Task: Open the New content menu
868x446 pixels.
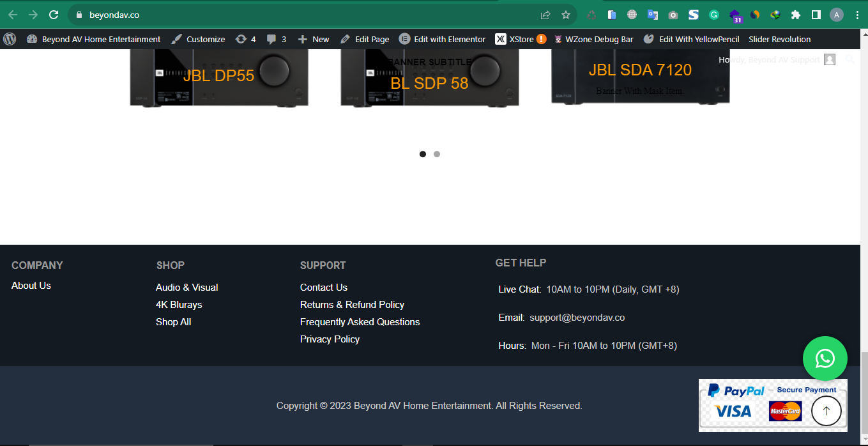Action: pos(314,39)
